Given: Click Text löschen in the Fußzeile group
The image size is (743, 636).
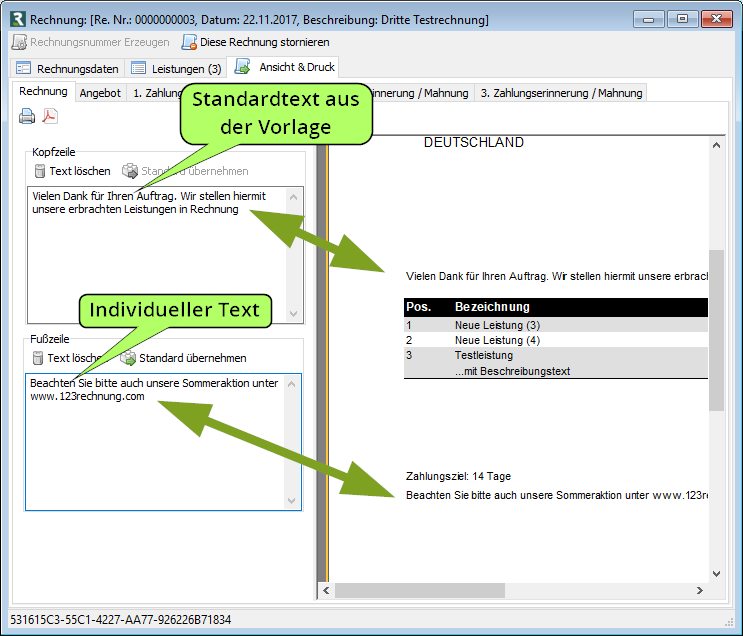Looking at the screenshot, I should click(68, 358).
